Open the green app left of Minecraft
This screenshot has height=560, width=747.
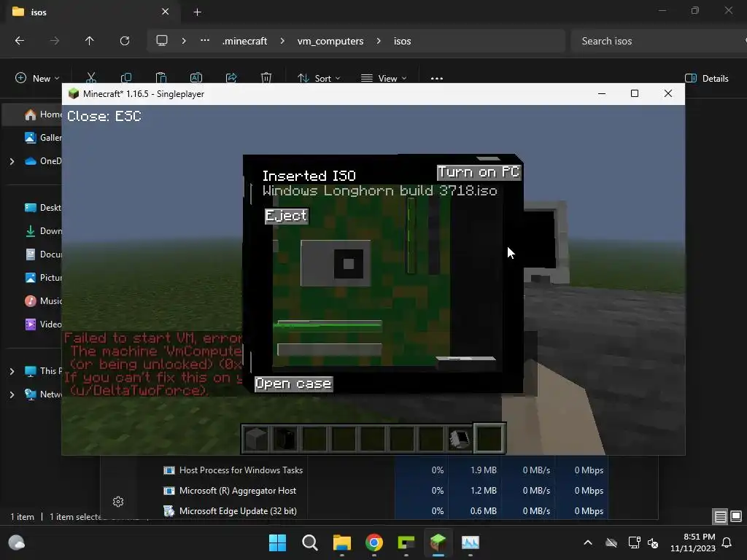(406, 542)
